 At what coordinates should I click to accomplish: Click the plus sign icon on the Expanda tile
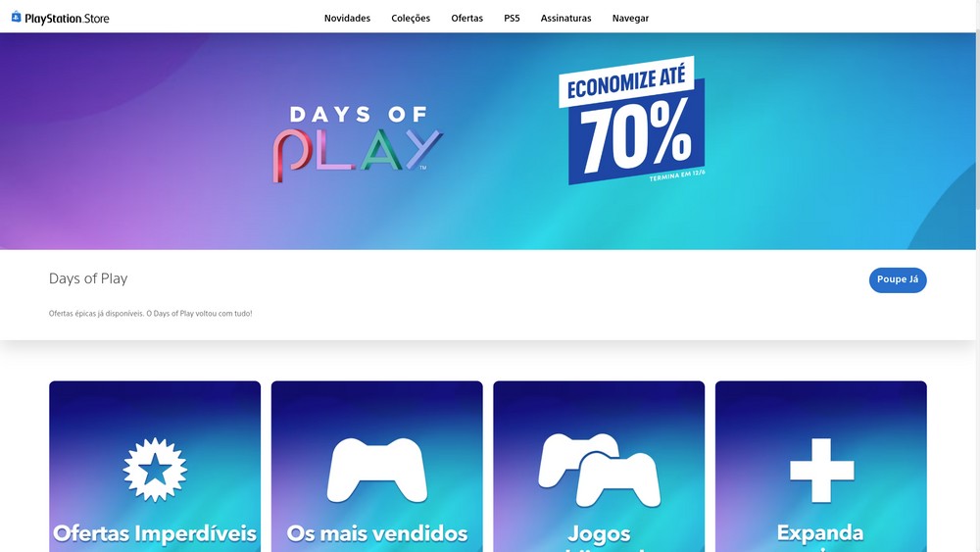[822, 470]
